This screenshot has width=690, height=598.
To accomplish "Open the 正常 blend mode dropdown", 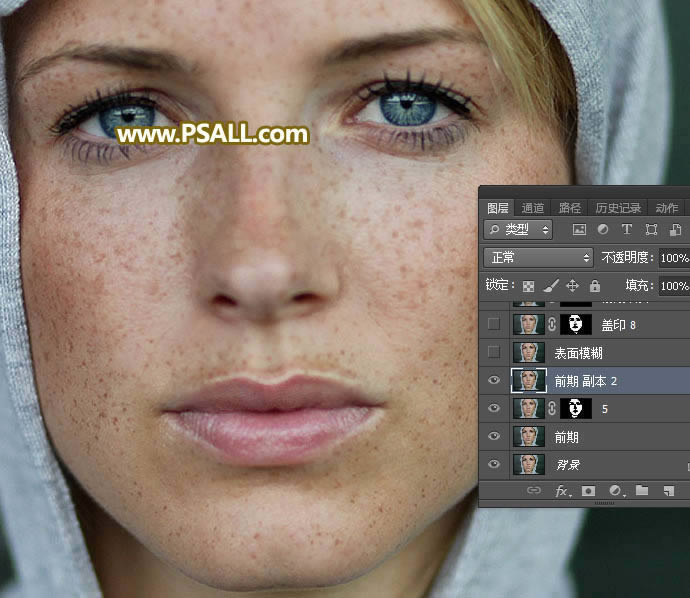I will 537,258.
